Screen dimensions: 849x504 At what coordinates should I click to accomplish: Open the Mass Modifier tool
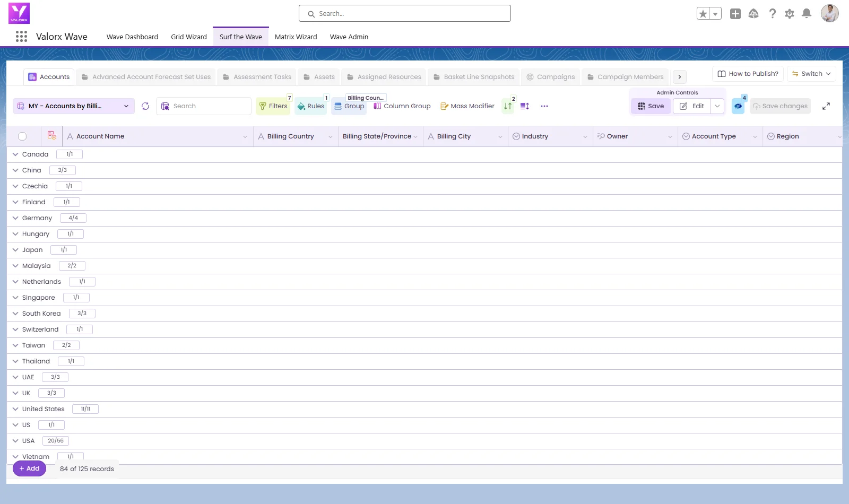tap(467, 106)
